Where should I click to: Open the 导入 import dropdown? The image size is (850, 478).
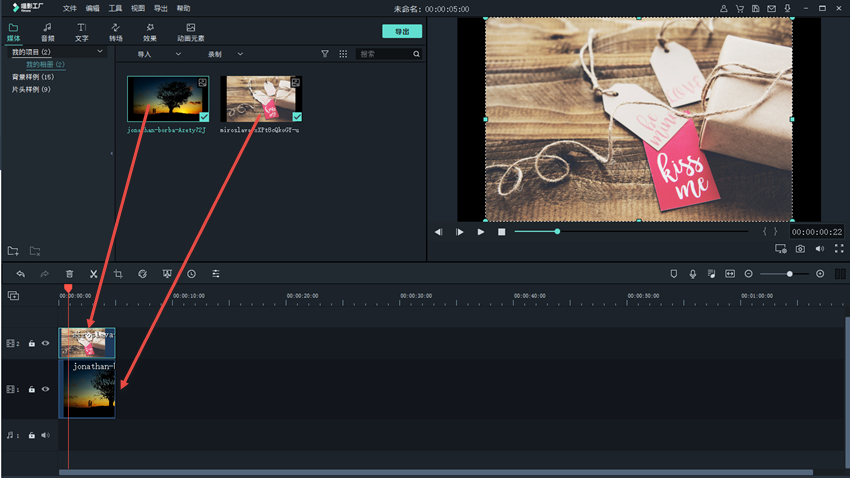point(158,54)
